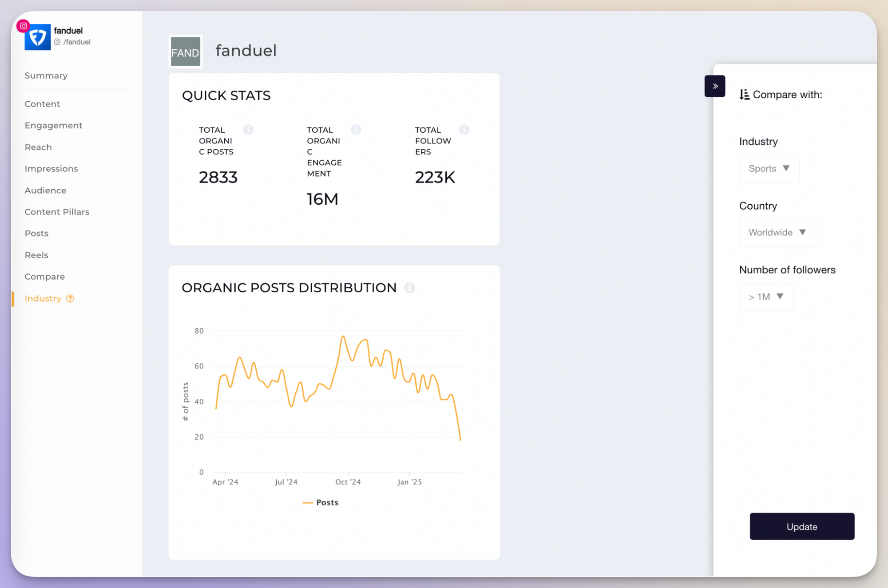Viewport: 888px width, 588px height.
Task: Click the fanduel account name in sidebar
Action: click(x=68, y=31)
